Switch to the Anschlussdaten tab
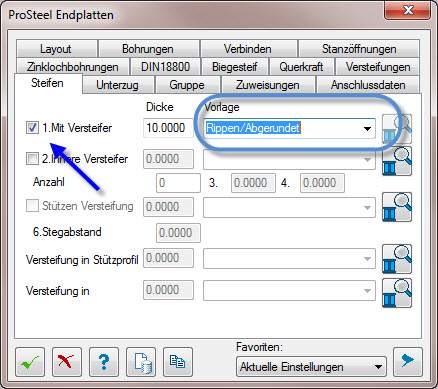This screenshot has width=438, height=389. point(368,85)
